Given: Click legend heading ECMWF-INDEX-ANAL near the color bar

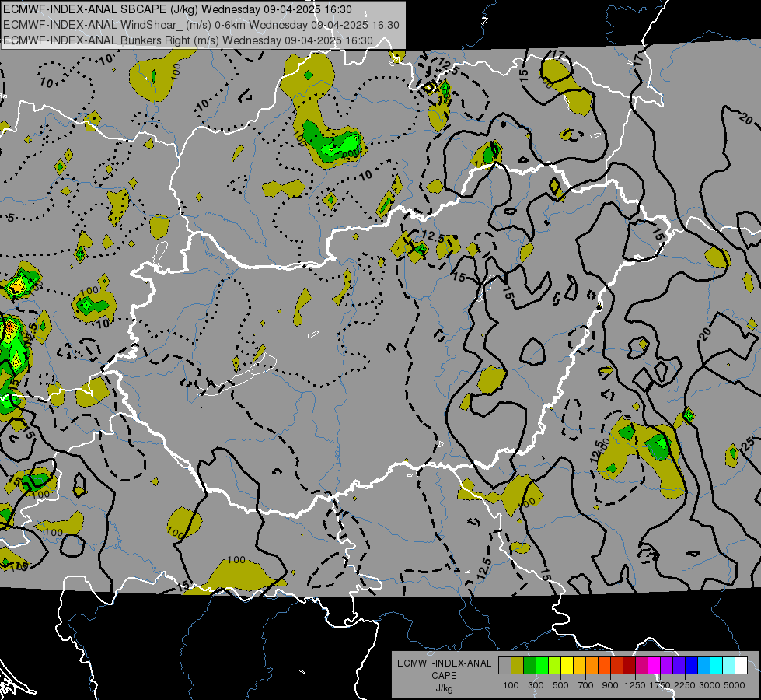Looking at the screenshot, I should tap(444, 663).
